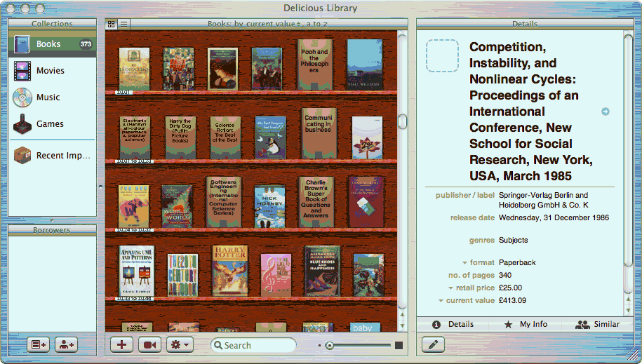Select Science Fiction: The Best book
Image resolution: width=642 pixels, height=364 pixels.
[225, 137]
